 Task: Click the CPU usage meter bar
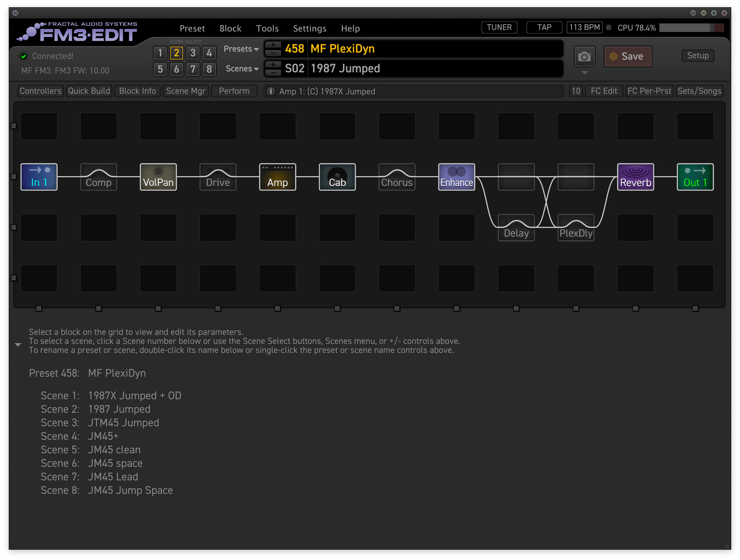pos(691,28)
